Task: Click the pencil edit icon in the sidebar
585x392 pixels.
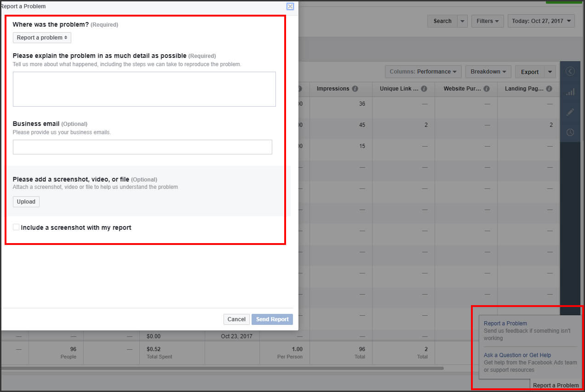Action: click(570, 112)
